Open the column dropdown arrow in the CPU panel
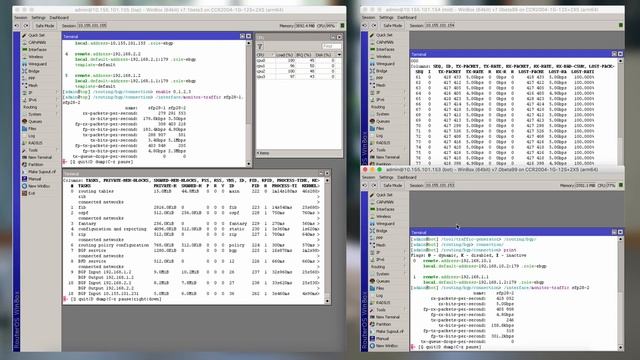 (x=339, y=55)
